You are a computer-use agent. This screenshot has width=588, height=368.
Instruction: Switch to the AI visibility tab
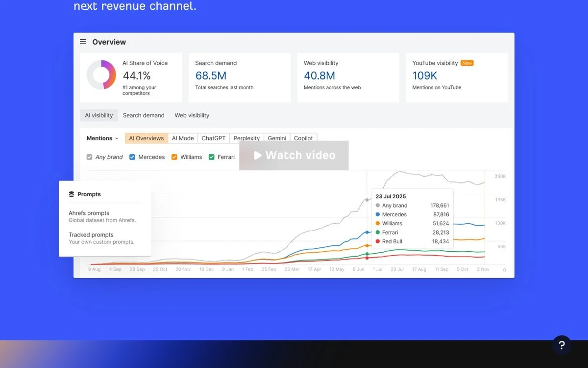pyautogui.click(x=99, y=115)
